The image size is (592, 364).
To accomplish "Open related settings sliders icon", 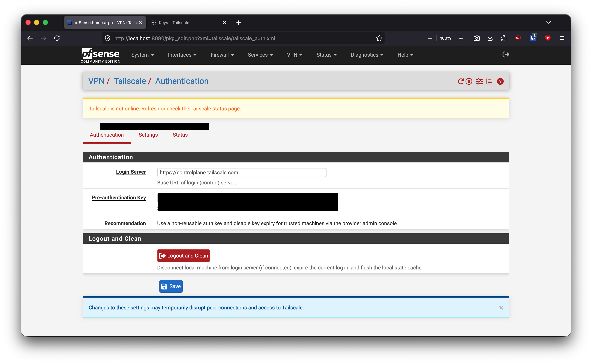I will (x=479, y=81).
